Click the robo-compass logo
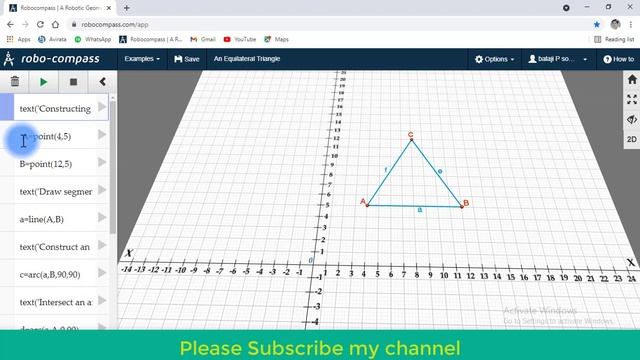 click(x=51, y=59)
